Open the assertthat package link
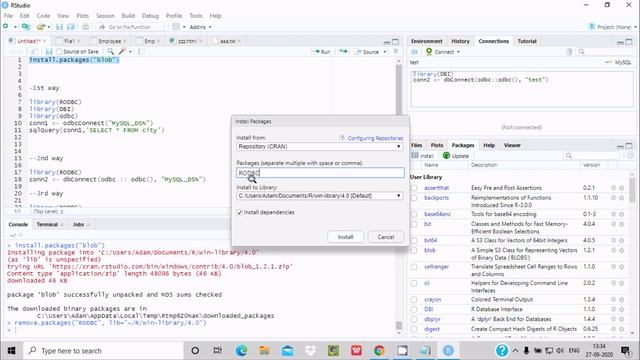The image size is (640, 360). (436, 188)
